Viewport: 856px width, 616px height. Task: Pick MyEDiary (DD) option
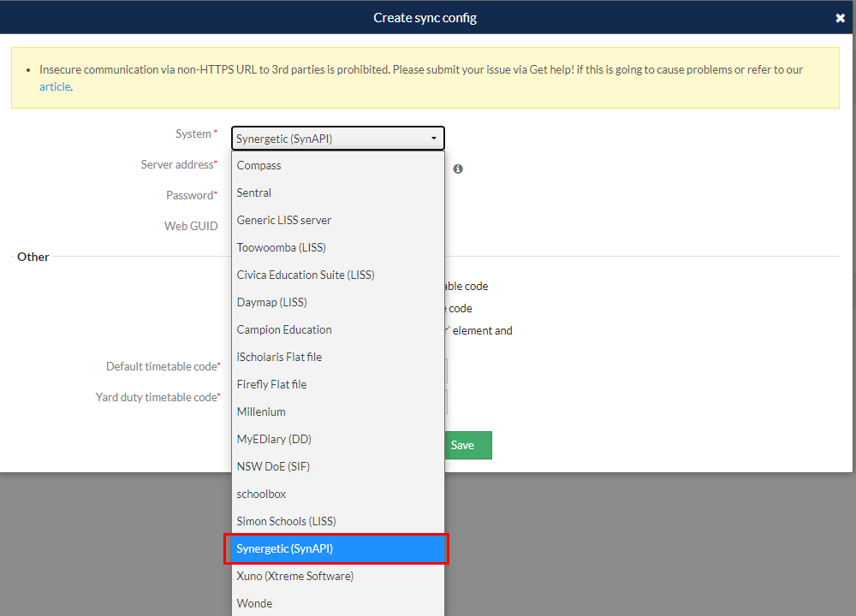338,439
